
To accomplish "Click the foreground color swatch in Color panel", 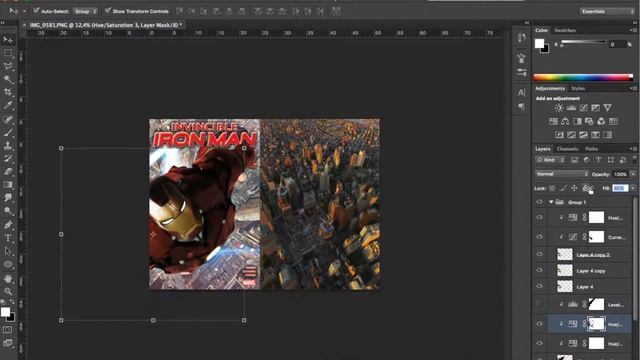I will tap(539, 43).
